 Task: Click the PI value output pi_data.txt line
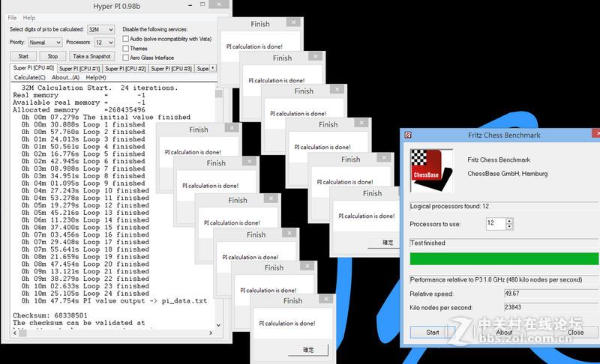(x=114, y=301)
